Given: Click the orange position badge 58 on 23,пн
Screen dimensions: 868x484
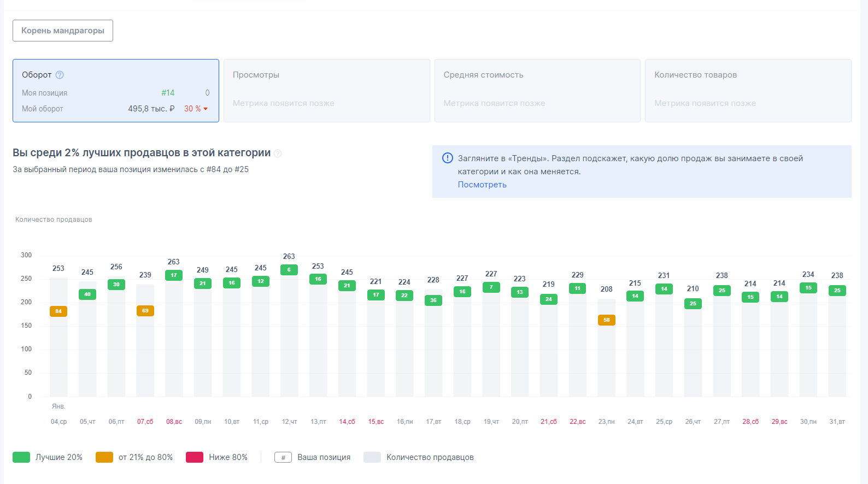Looking at the screenshot, I should click(607, 320).
